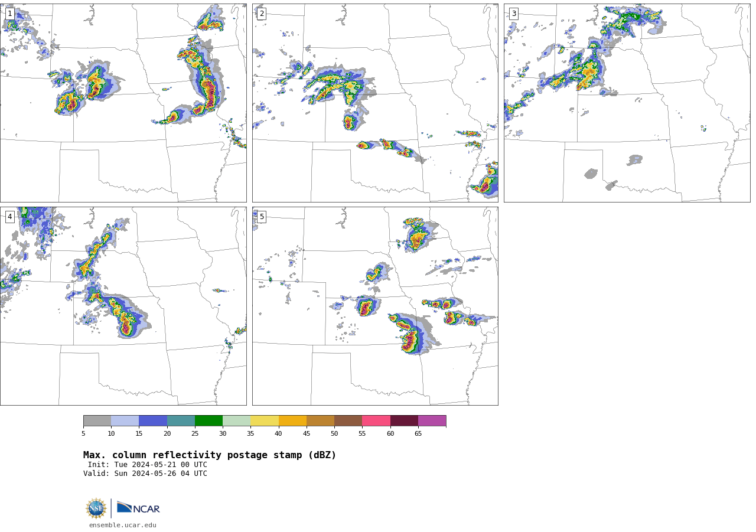Click the colorbar tick label 30
The image size is (756, 532).
click(223, 434)
